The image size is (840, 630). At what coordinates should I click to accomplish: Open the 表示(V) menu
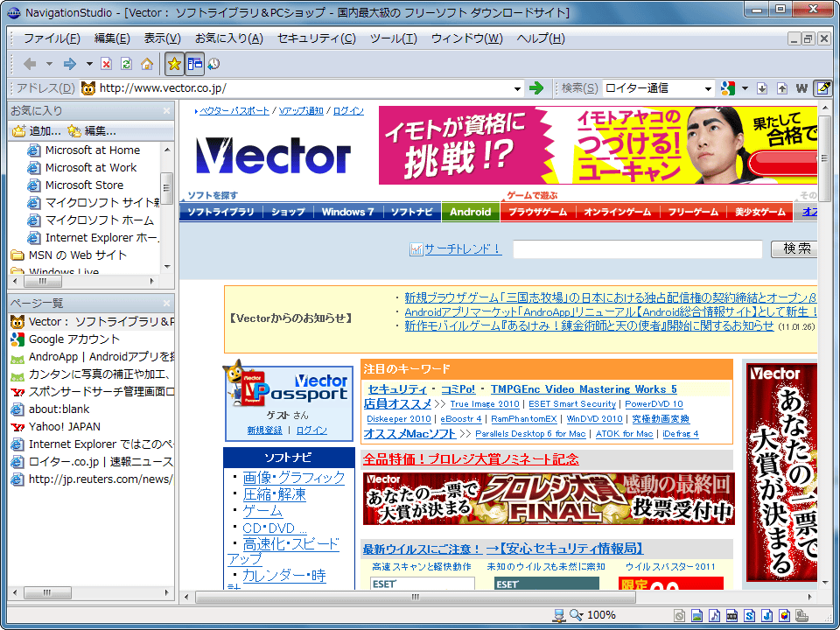click(163, 38)
